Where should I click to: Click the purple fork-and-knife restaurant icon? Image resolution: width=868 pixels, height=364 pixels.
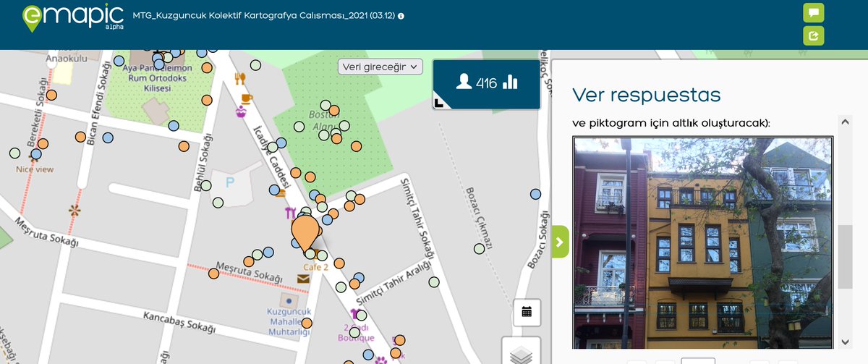291,213
